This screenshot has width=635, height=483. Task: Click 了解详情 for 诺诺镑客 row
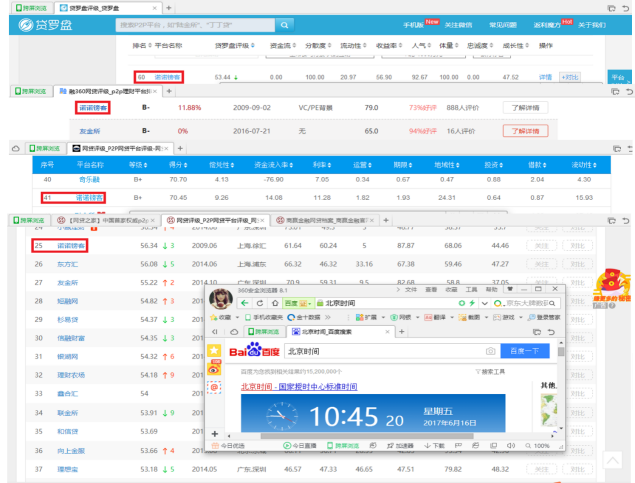(x=525, y=108)
